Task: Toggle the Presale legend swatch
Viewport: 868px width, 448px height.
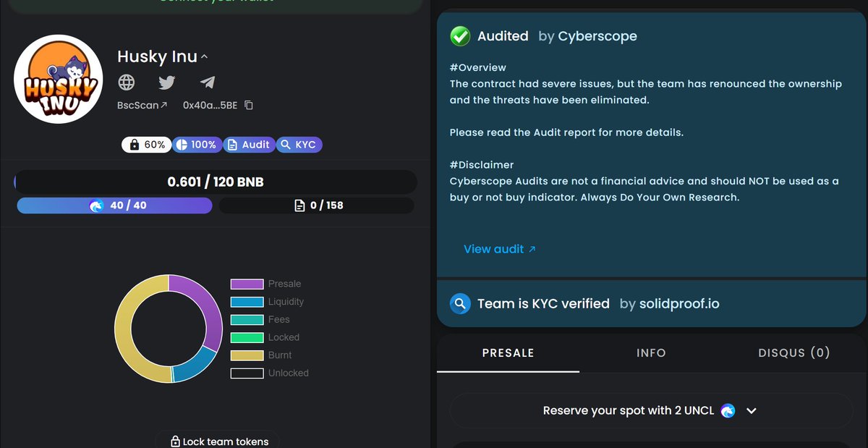Action: pos(247,284)
